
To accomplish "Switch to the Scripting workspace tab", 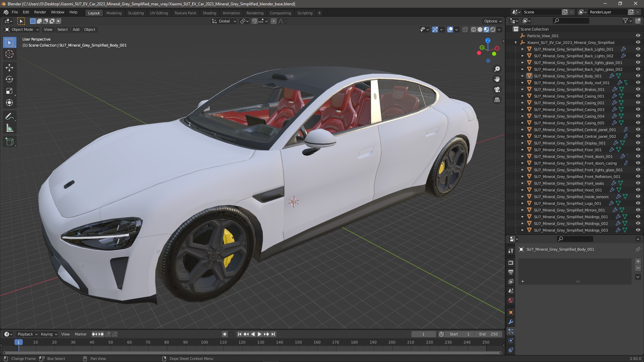I will (x=305, y=13).
